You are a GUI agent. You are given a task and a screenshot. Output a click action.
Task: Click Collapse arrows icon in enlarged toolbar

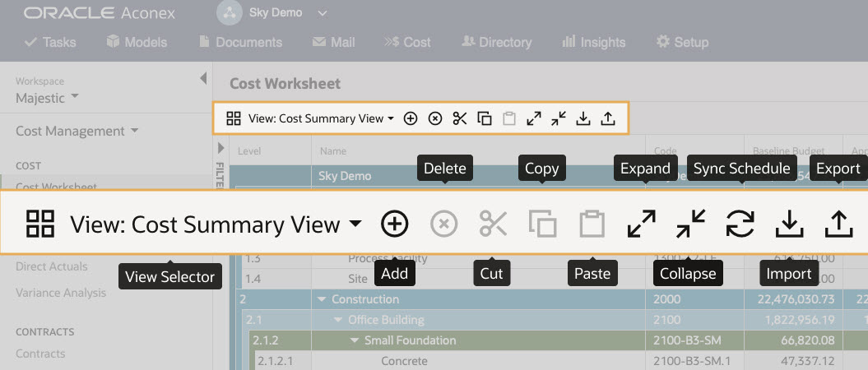point(691,224)
